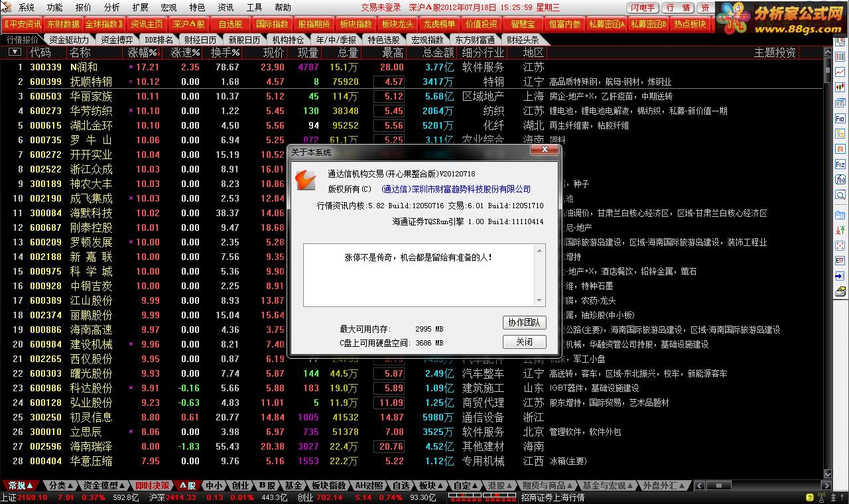Switch to the DDE排名 tab
The height and width of the screenshot is (504, 849).
point(159,40)
